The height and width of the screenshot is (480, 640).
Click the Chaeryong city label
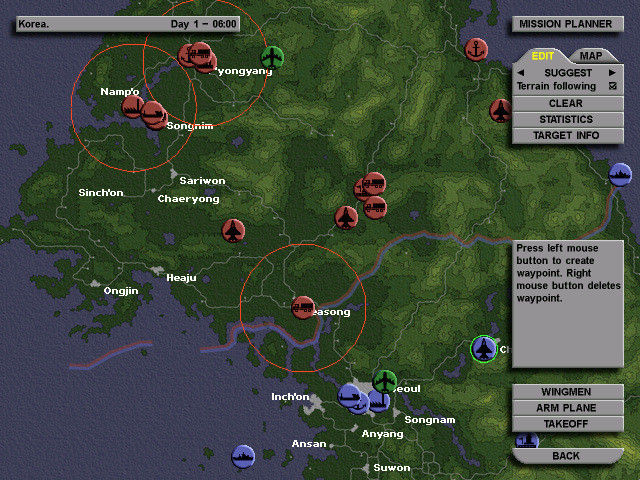[x=189, y=199]
